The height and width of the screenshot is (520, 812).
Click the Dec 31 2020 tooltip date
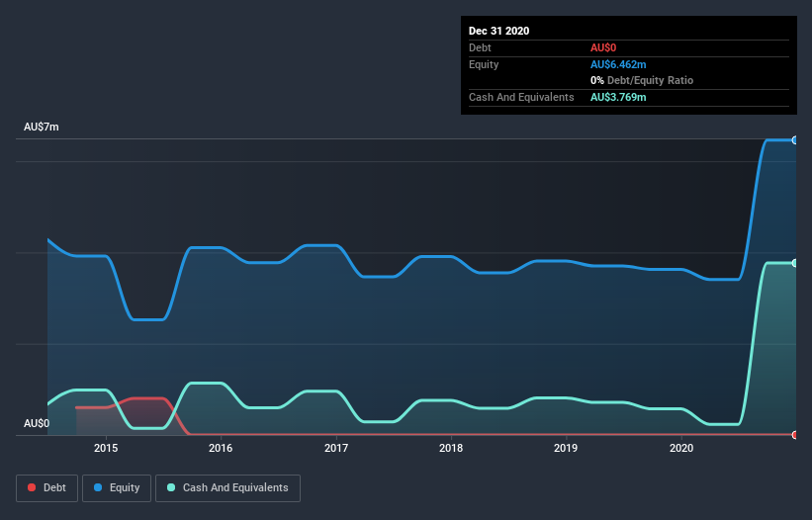tap(498, 31)
